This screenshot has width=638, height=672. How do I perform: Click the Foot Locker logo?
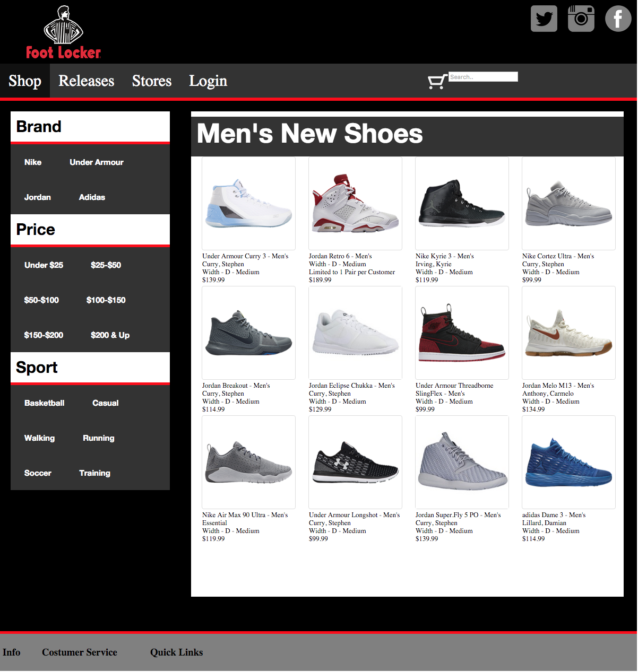(x=64, y=32)
